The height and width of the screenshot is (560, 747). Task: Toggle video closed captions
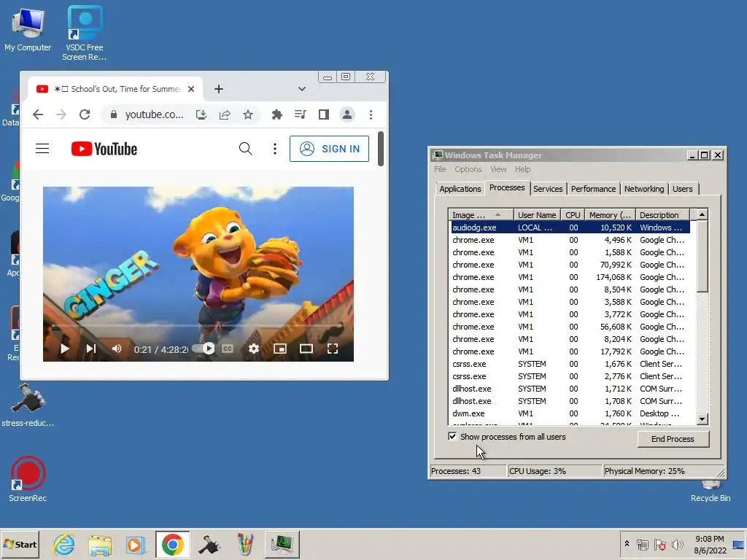coord(228,349)
